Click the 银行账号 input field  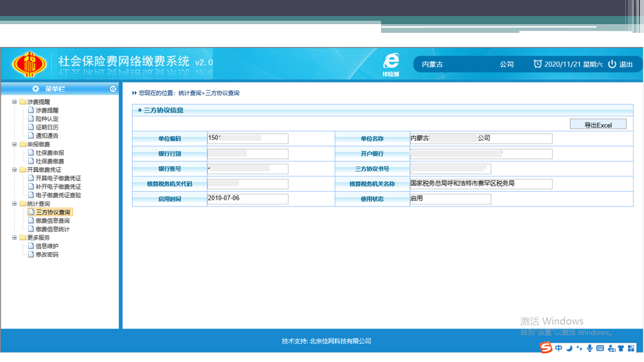coord(248,169)
